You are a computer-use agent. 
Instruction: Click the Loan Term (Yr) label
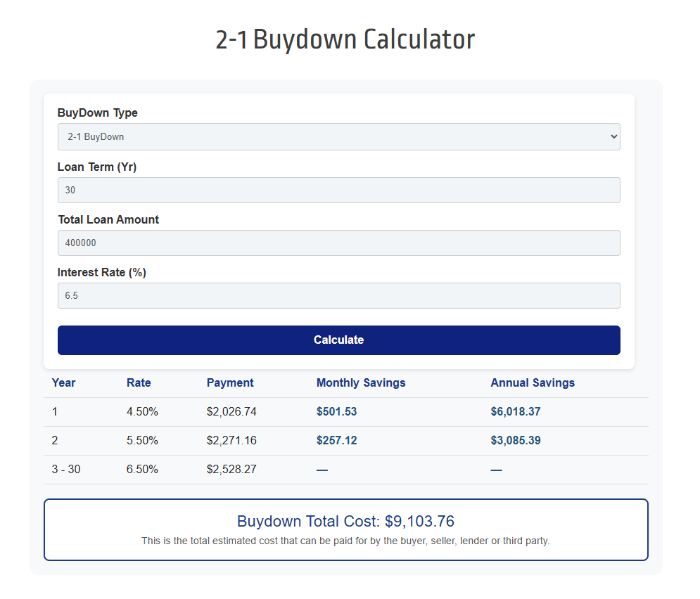(97, 167)
